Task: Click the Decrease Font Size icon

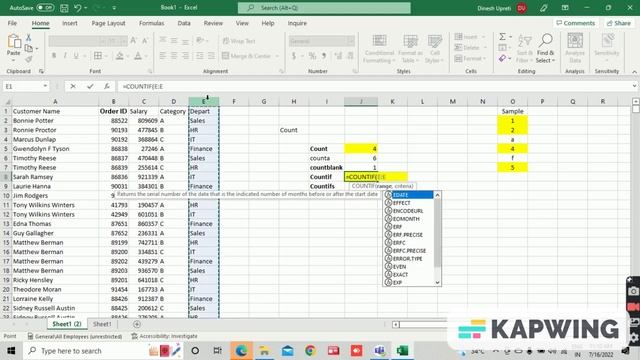Action: coord(145,40)
